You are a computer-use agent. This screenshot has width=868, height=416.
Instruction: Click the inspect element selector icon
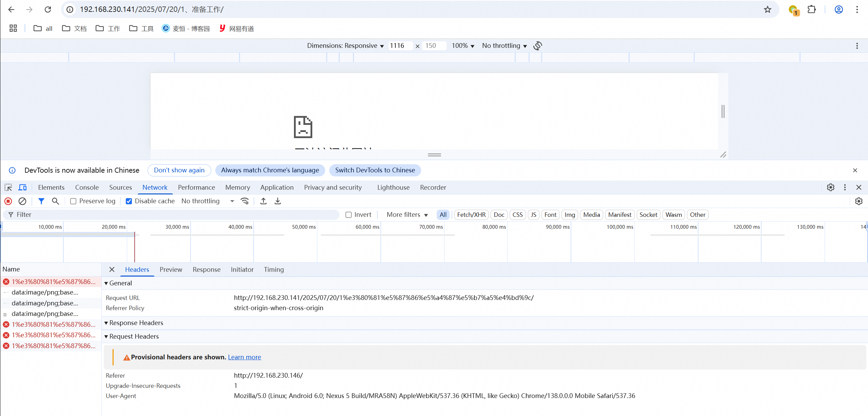[x=8, y=187]
